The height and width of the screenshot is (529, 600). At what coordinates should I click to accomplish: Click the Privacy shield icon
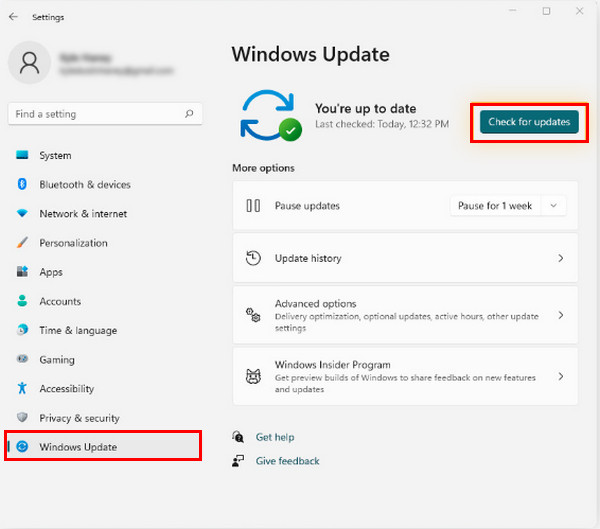click(x=22, y=417)
